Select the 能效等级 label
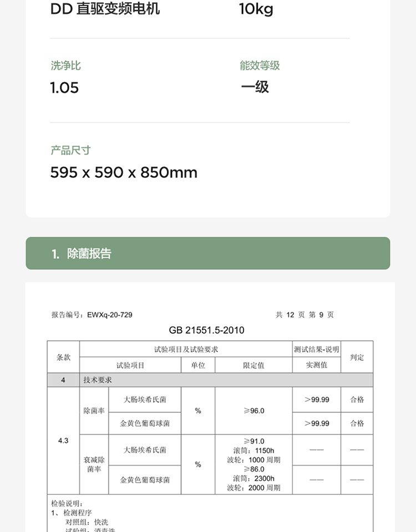Screen dimensions: 416x532 [x=260, y=65]
